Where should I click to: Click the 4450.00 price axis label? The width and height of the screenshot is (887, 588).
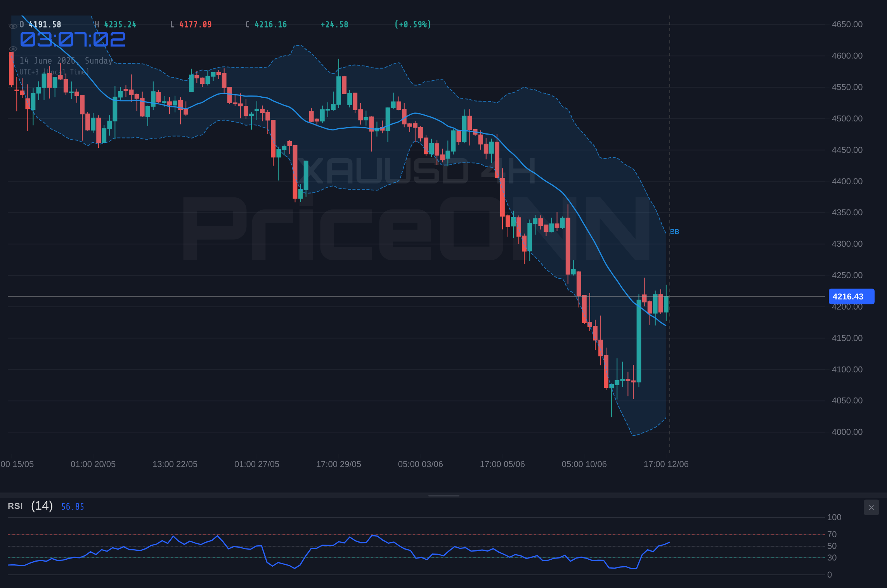pyautogui.click(x=847, y=150)
